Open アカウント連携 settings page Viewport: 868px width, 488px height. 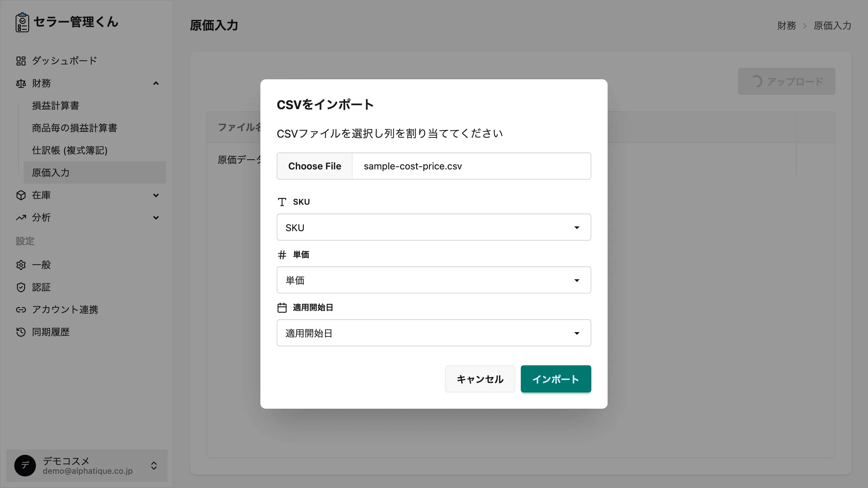click(87, 310)
